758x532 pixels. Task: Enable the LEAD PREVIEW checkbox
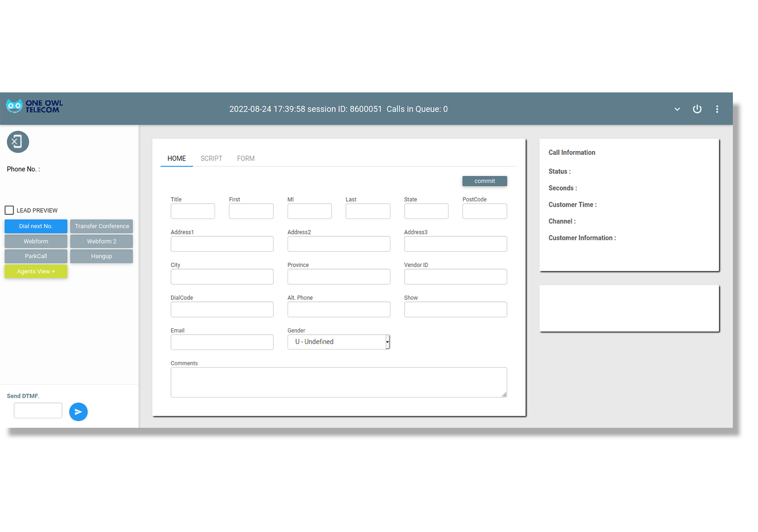pyautogui.click(x=9, y=210)
